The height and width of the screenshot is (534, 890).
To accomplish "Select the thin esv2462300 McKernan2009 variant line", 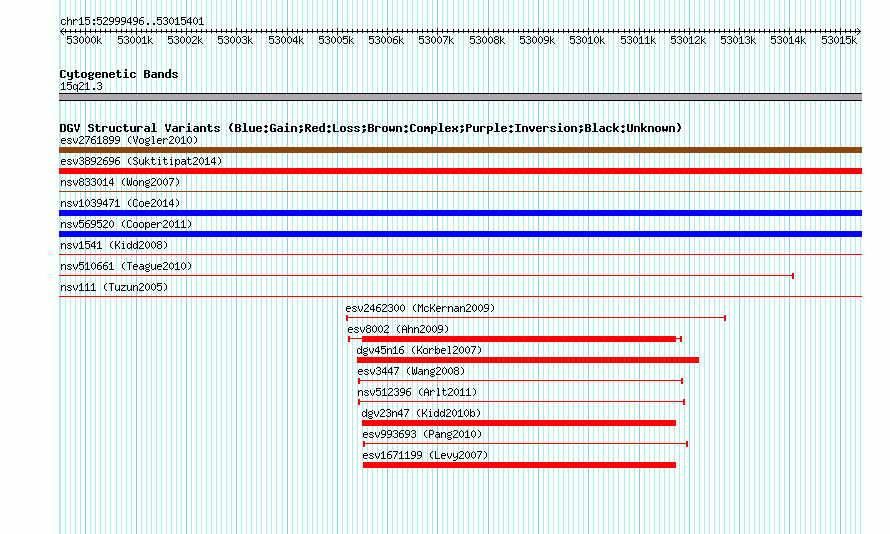I will [536, 318].
